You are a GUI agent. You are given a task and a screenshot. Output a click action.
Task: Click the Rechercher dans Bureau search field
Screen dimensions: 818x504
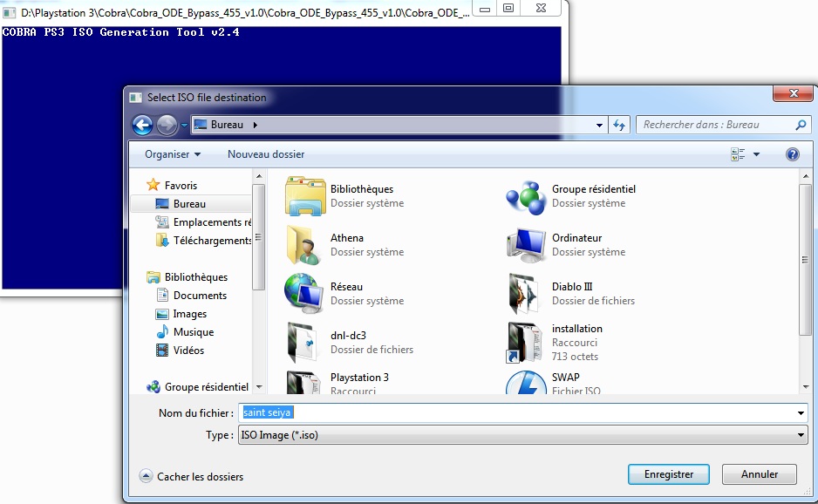point(715,125)
